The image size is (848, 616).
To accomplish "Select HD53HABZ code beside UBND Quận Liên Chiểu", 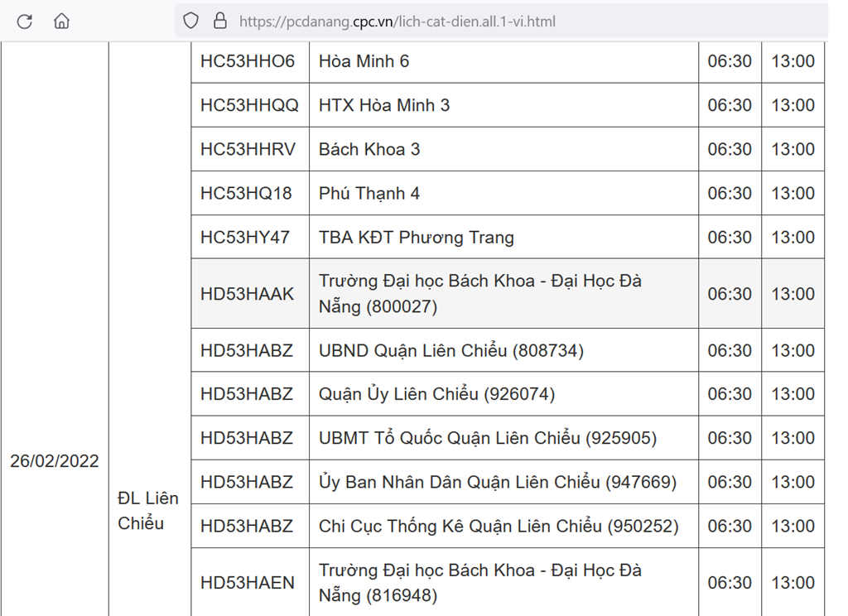I will pos(247,350).
